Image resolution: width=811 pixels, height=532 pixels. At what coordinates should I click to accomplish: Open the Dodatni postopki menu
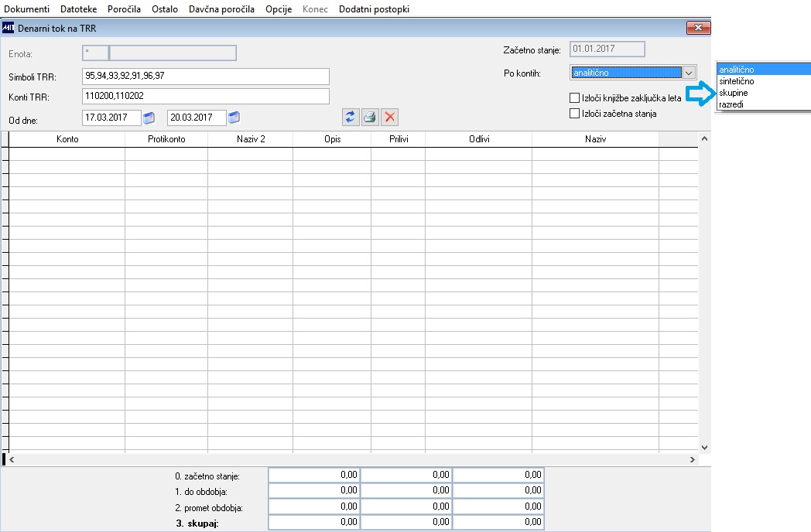tap(374, 9)
